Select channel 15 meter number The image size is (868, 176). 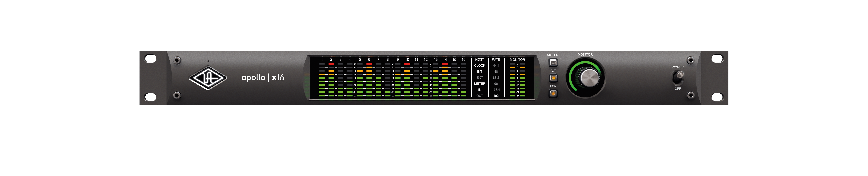[454, 59]
